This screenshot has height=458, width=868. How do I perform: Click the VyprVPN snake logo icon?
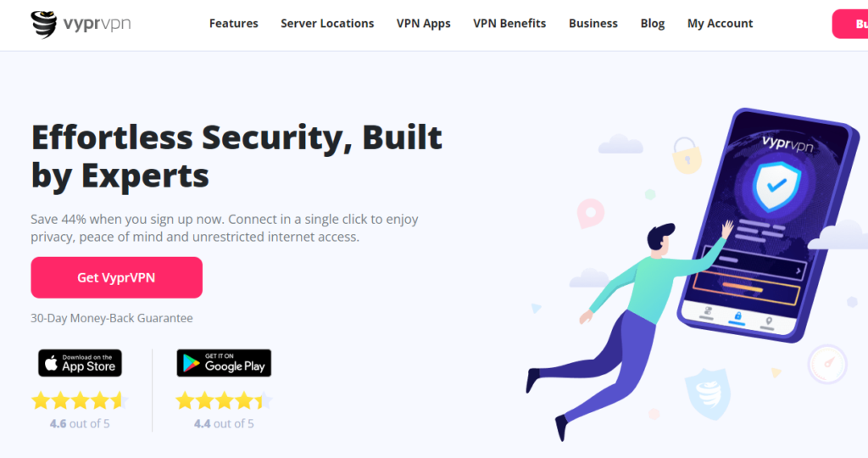[x=44, y=25]
